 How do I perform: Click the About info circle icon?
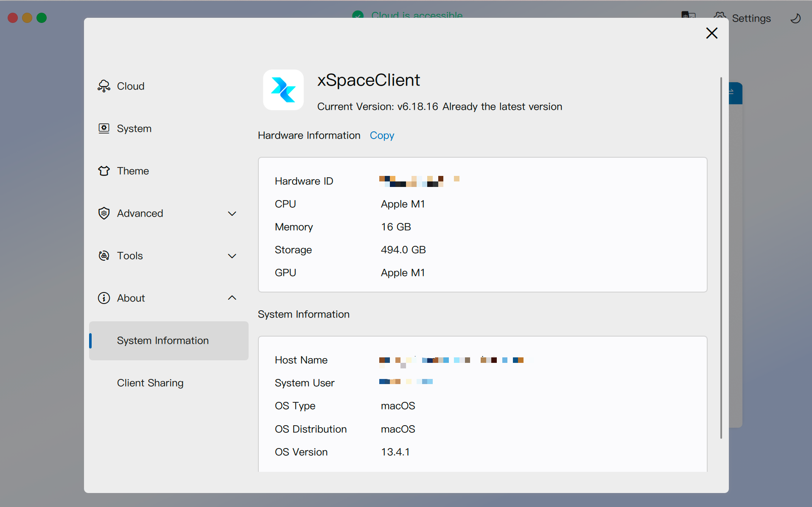click(104, 298)
